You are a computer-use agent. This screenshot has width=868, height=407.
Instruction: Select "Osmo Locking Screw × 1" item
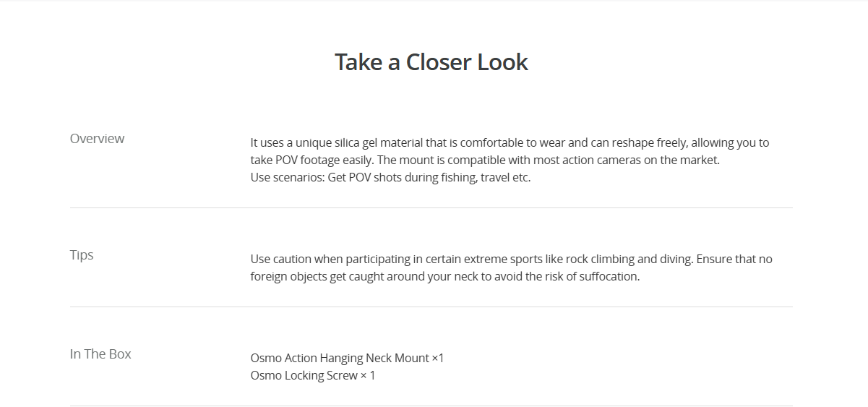(313, 375)
